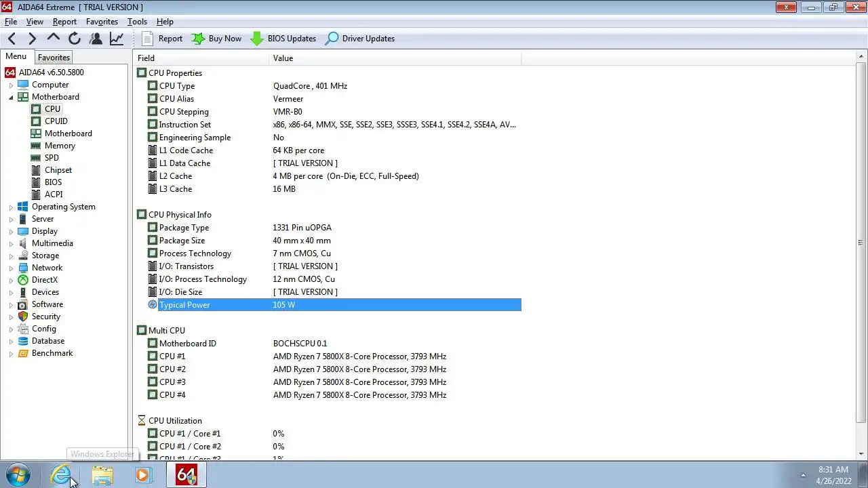Click the Benchmark icon in tree
The width and height of the screenshot is (868, 488).
click(23, 353)
